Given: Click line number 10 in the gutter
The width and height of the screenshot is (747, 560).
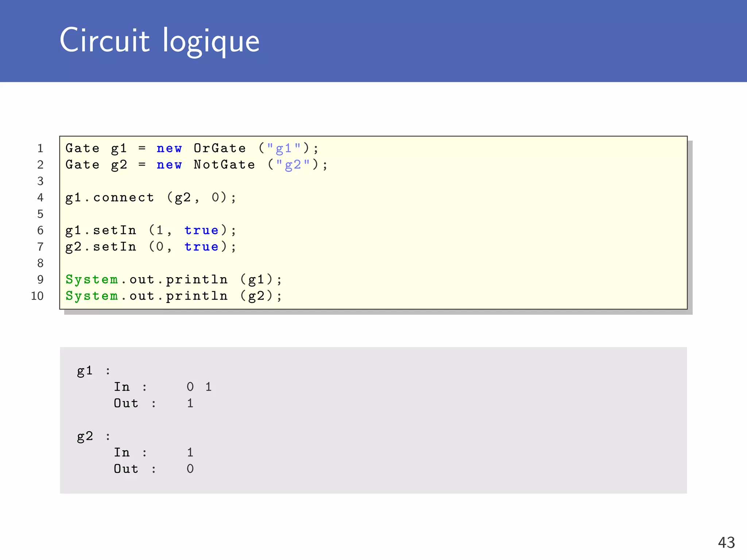Looking at the screenshot, I should (x=37, y=296).
